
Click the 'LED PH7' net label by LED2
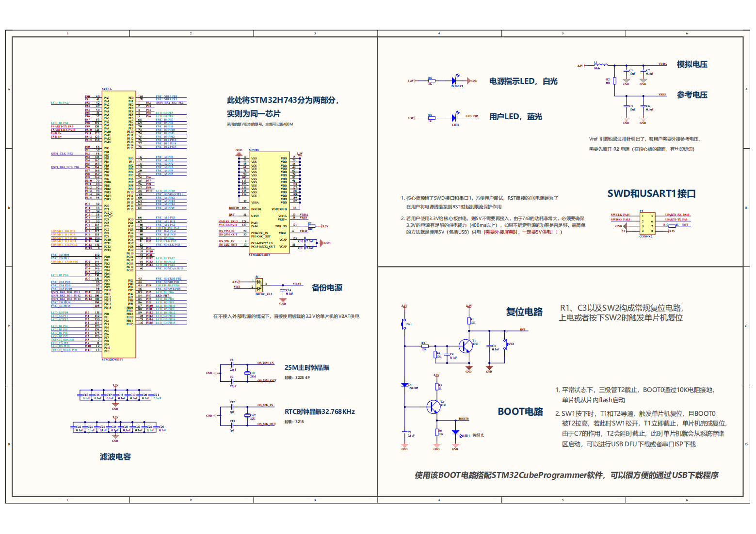tap(472, 116)
